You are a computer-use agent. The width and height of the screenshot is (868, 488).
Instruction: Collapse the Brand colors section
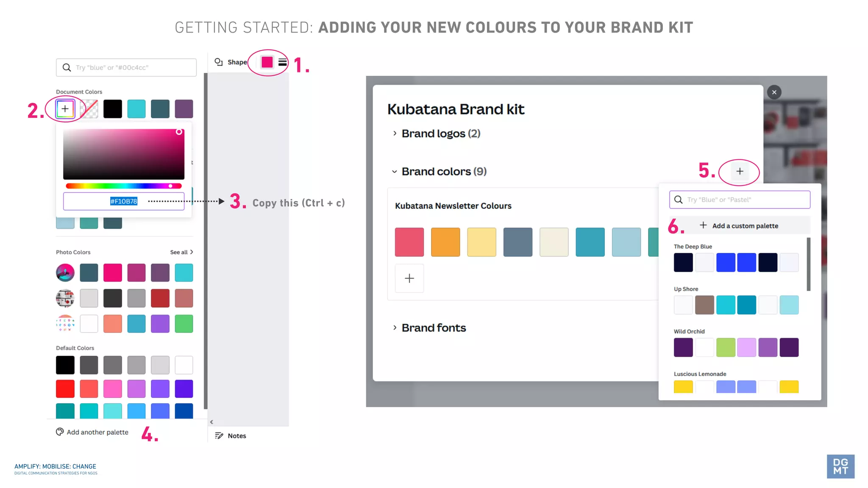pyautogui.click(x=395, y=172)
